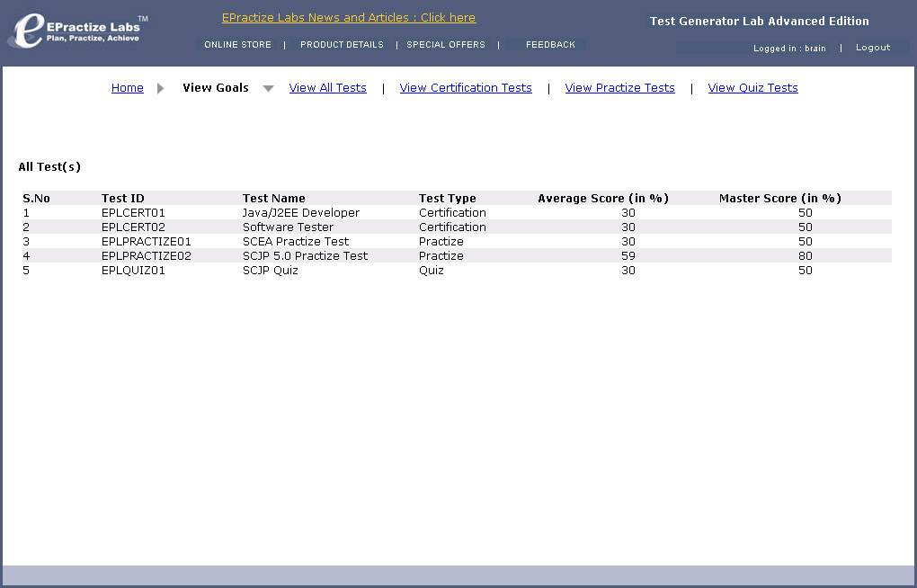
Task: Select the Software Tester test row
Action: pyautogui.click(x=288, y=227)
